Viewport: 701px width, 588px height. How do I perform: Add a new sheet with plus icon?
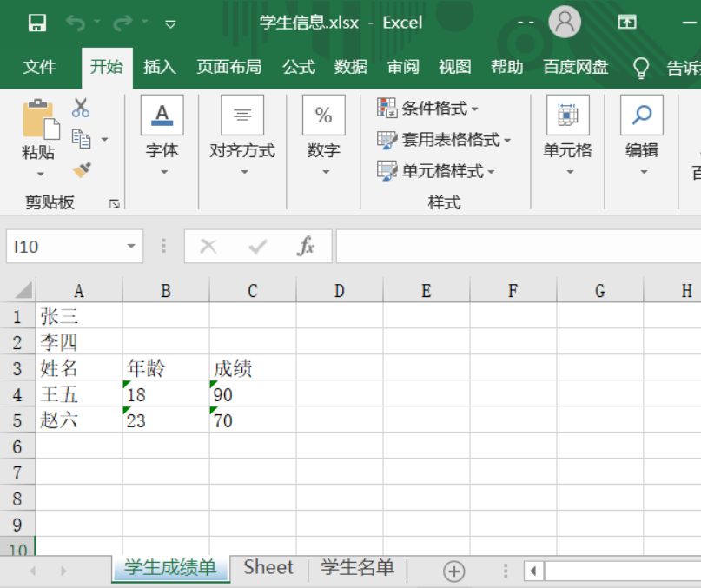tap(453, 571)
